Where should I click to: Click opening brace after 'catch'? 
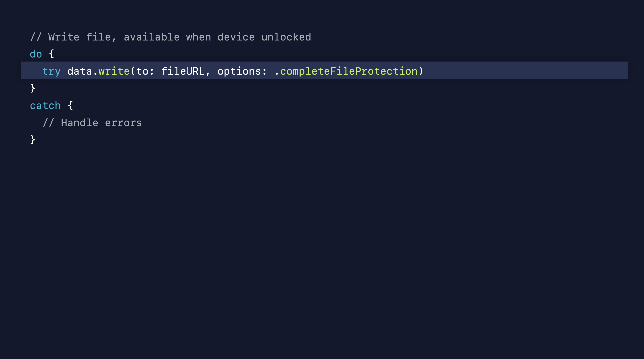pyautogui.click(x=70, y=105)
